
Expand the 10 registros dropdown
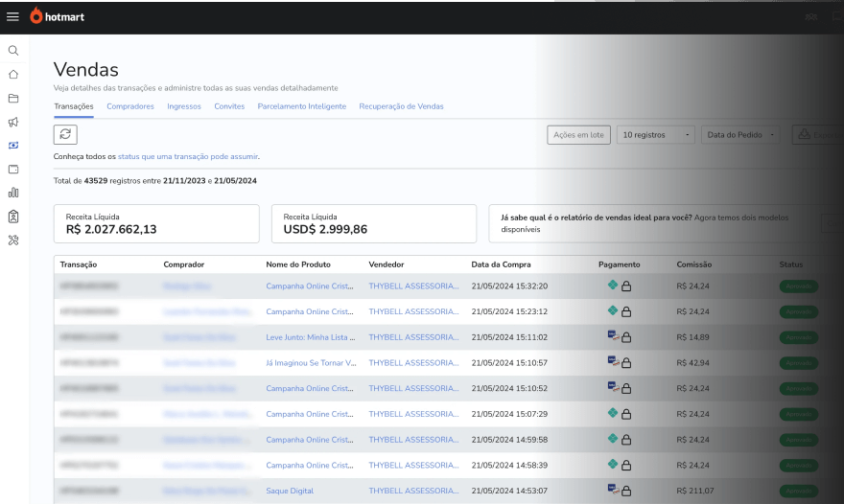[655, 135]
